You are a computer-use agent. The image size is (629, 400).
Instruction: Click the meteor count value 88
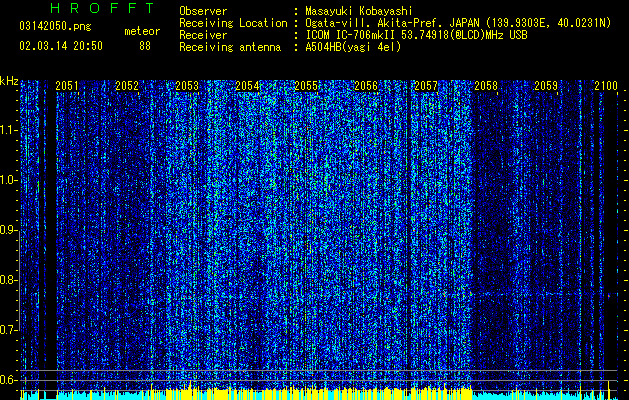pyautogui.click(x=145, y=46)
